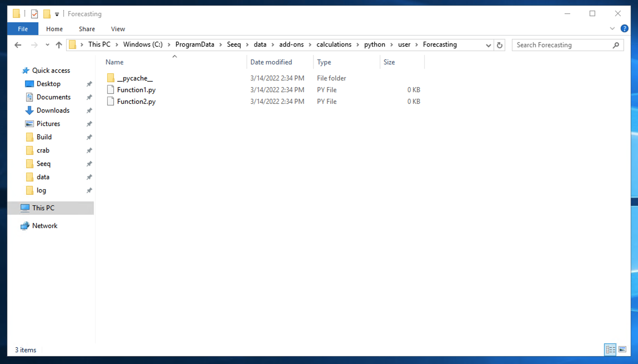This screenshot has width=638, height=364.
Task: Customize the Quick Access Toolbar dropdown
Action: (x=57, y=14)
